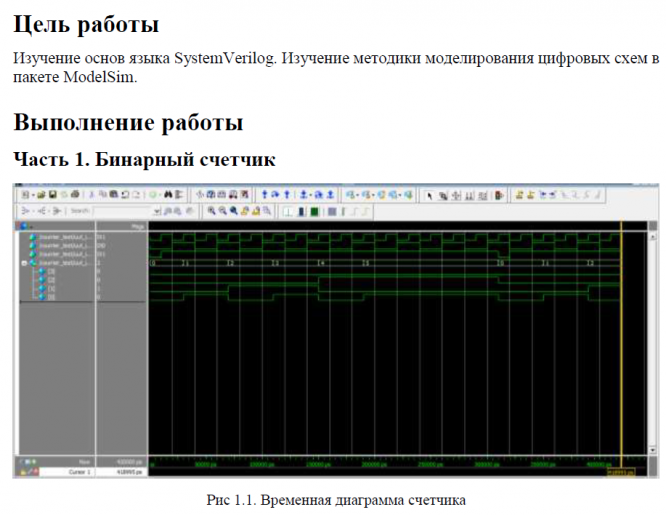Click the heading 'Цель работы'
Screen dimensions: 666x515
(86, 24)
